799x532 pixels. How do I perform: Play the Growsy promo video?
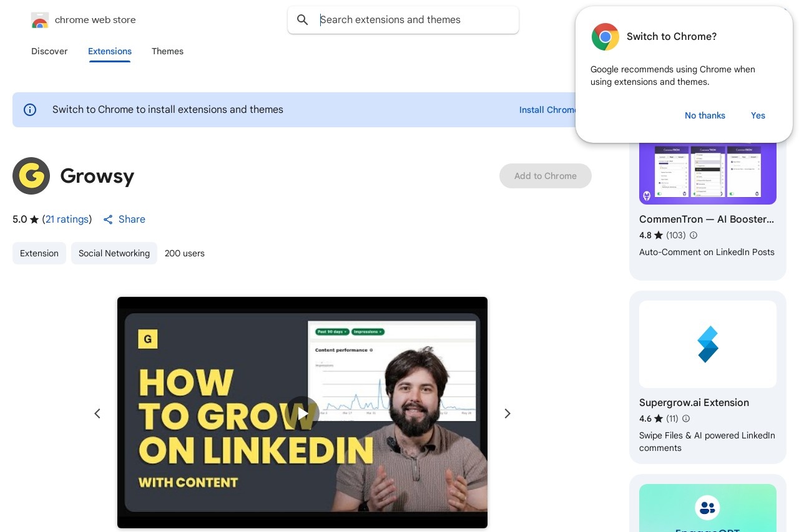tap(302, 414)
